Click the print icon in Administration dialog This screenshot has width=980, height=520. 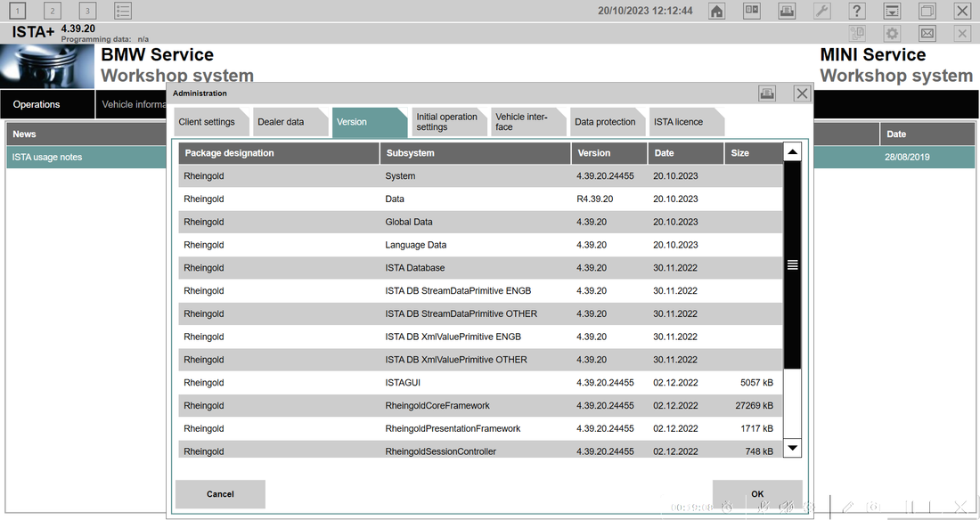[766, 93]
